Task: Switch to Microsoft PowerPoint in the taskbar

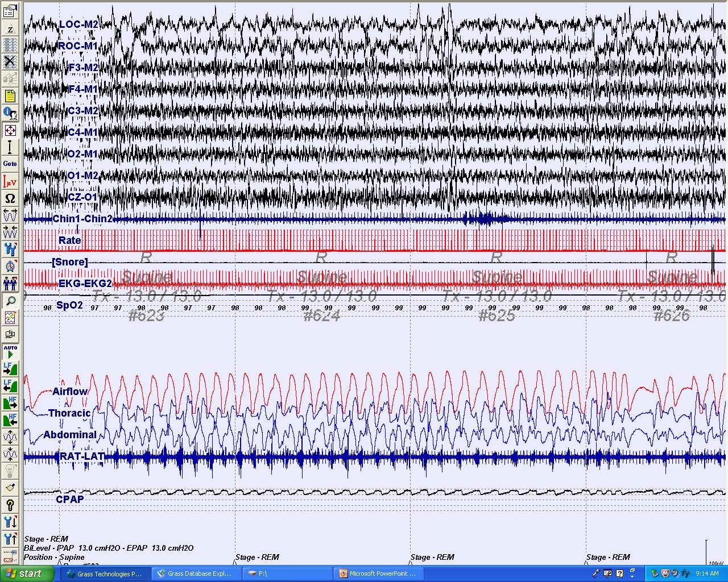Action: pyautogui.click(x=378, y=574)
